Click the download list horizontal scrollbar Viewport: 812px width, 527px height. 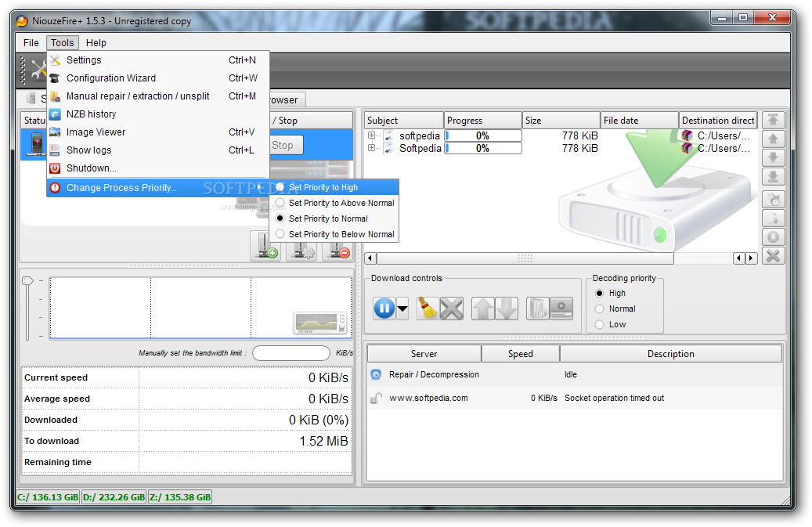[x=525, y=258]
